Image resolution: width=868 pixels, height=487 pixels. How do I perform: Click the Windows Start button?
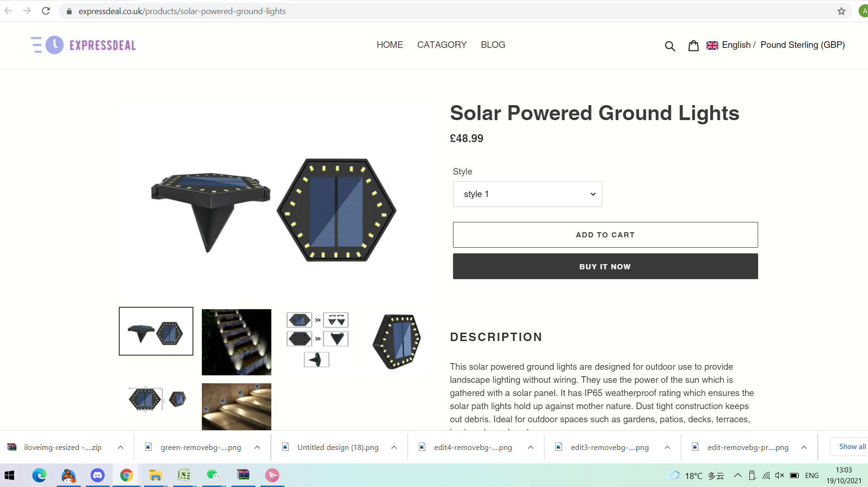click(x=9, y=475)
